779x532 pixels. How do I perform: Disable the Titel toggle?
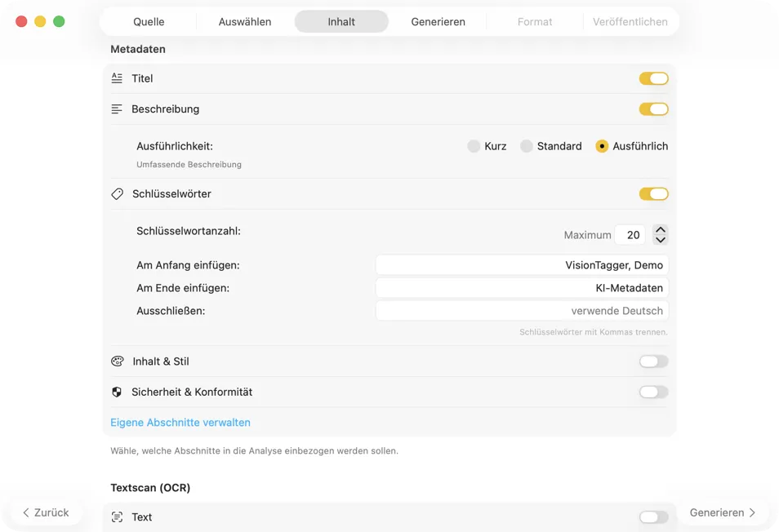[x=653, y=78]
